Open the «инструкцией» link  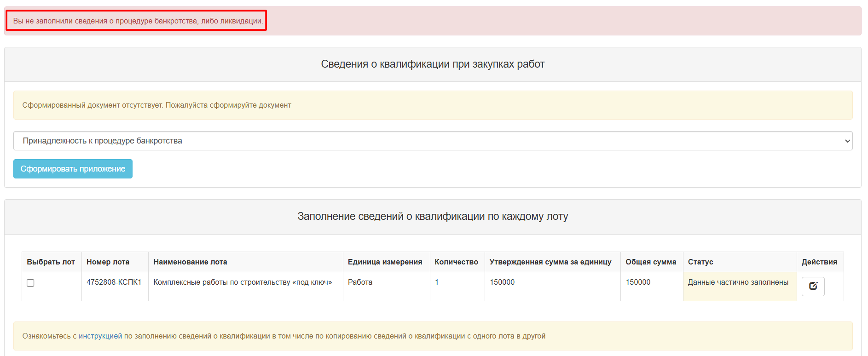point(100,336)
